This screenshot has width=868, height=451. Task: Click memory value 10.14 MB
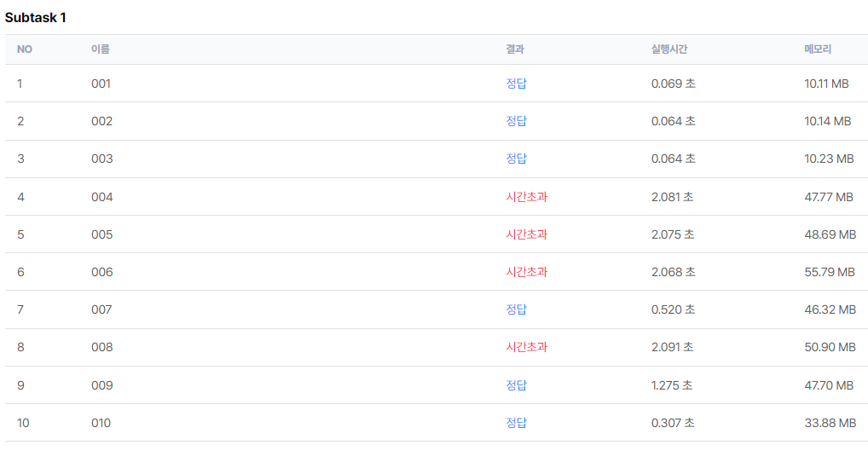click(x=828, y=121)
